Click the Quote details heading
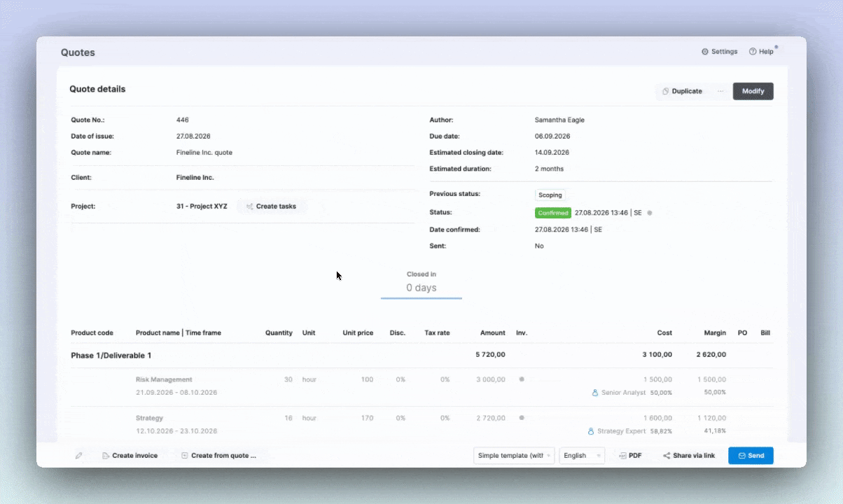843x504 pixels. pos(97,90)
